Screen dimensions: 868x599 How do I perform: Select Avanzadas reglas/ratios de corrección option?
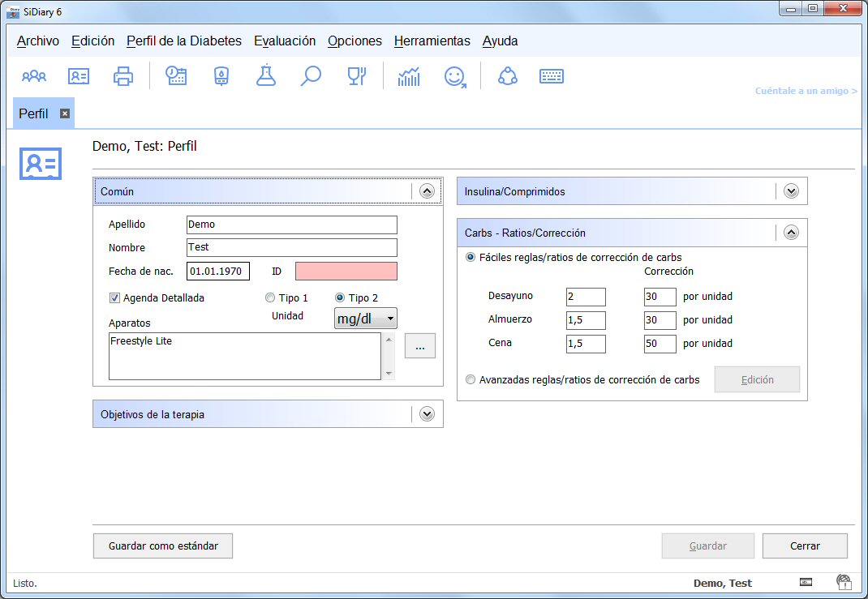[471, 379]
